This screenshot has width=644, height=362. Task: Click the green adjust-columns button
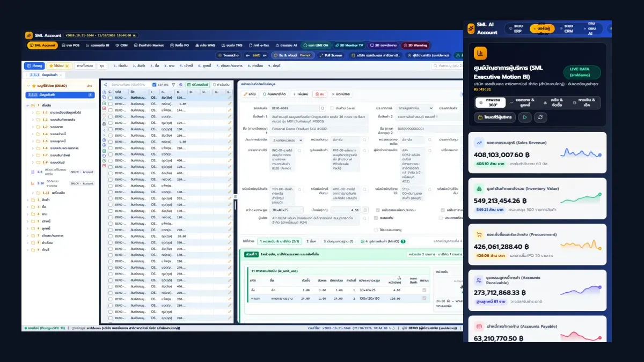pos(198,84)
